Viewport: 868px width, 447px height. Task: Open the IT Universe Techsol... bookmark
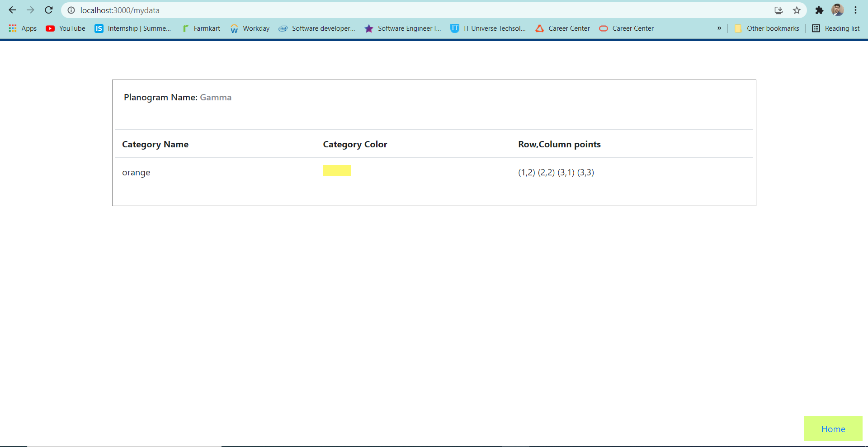click(488, 28)
